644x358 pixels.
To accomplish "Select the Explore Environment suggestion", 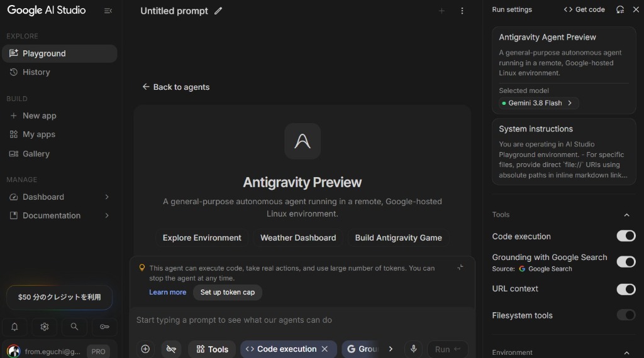I will click(x=202, y=238).
